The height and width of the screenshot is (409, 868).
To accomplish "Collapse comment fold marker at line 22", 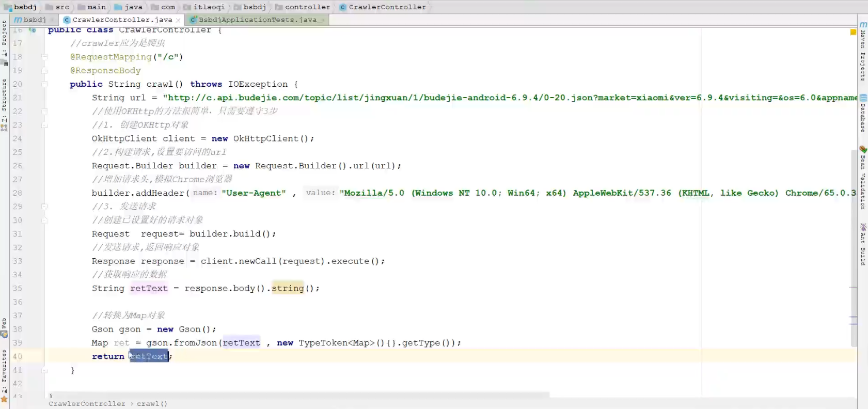I will coord(44,112).
